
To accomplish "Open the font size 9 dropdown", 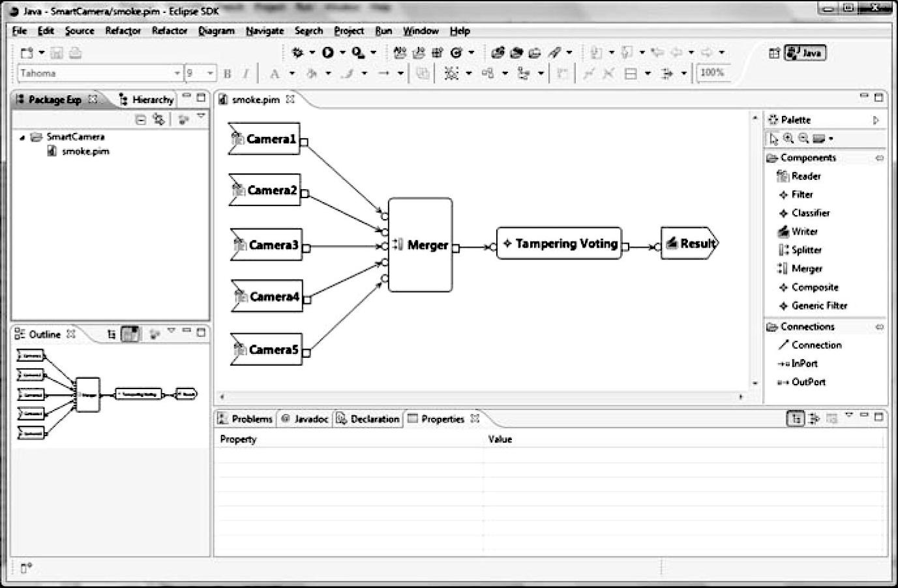I will coord(210,74).
